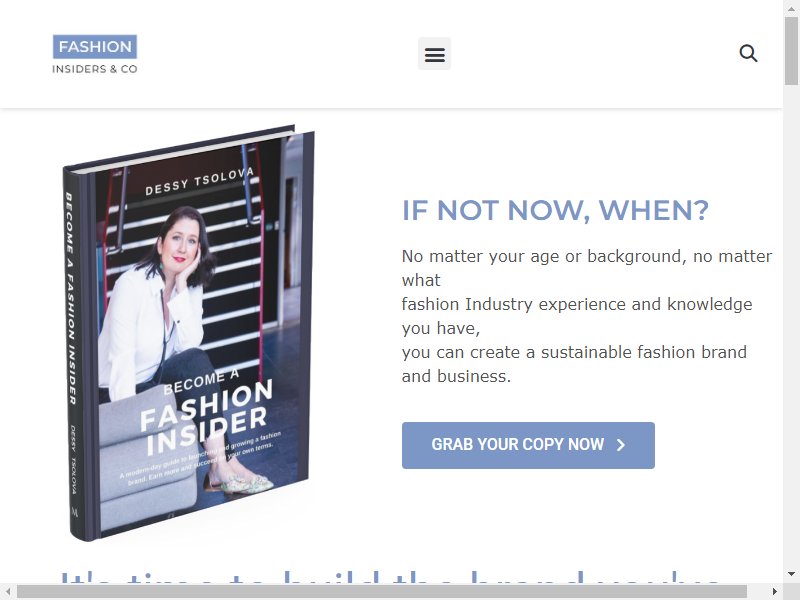Click the paragraph starting 'No matter your age'
Screen dimensions: 800x600
pyautogui.click(x=587, y=316)
